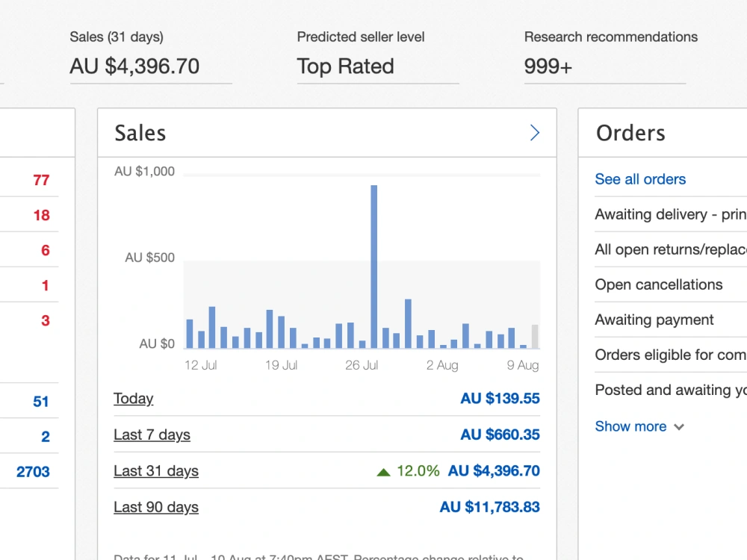Click the Today sales summary link
Image resolution: width=747 pixels, height=560 pixels.
[133, 399]
